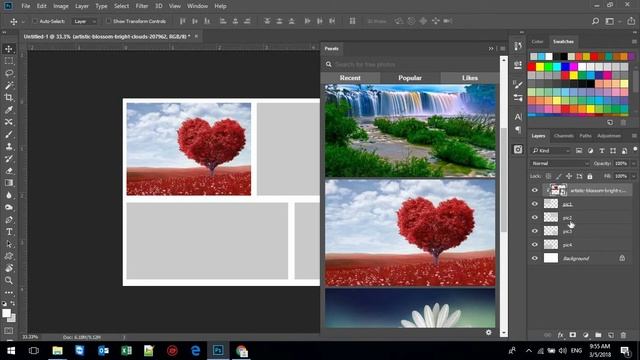
Task: Hide the pic4 layer
Action: 535,244
